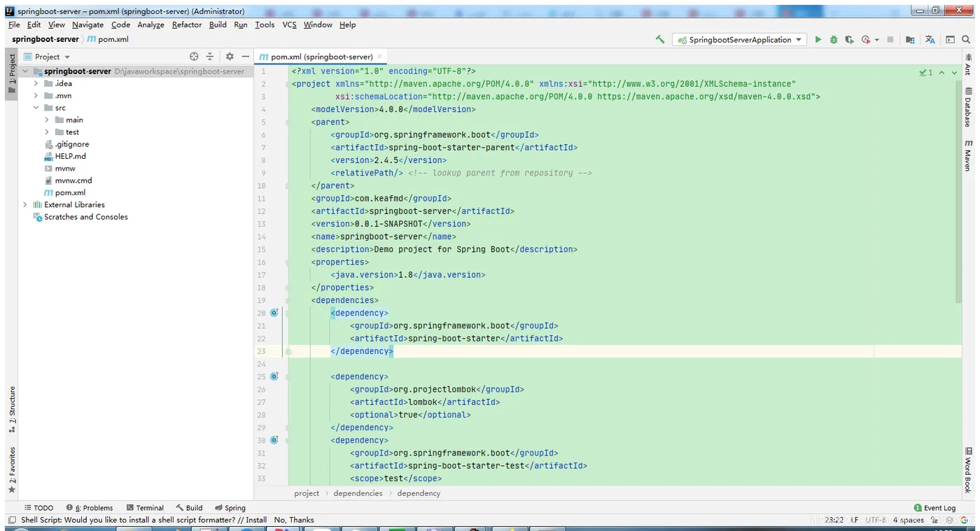Expand the .mvn folder
Image resolution: width=980 pixels, height=531 pixels.
(x=36, y=96)
